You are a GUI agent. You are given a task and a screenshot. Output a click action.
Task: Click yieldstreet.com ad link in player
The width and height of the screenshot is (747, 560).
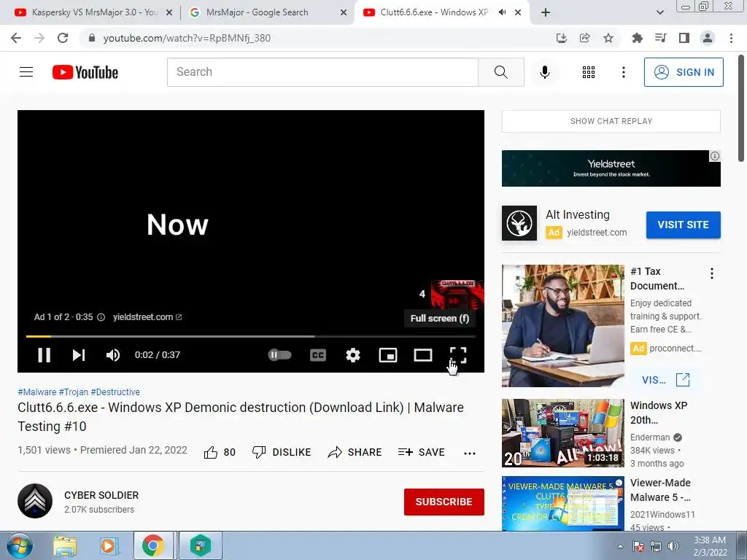(147, 317)
